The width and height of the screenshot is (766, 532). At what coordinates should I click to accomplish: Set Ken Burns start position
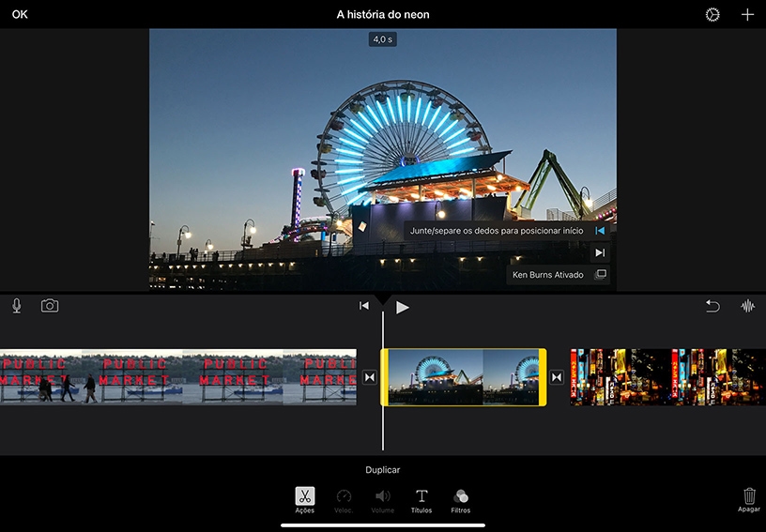click(x=600, y=231)
